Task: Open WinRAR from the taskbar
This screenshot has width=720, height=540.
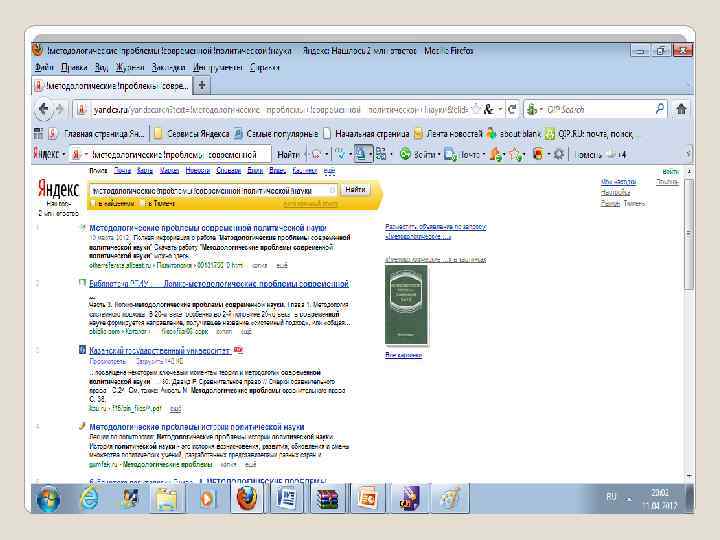Action: click(x=327, y=498)
